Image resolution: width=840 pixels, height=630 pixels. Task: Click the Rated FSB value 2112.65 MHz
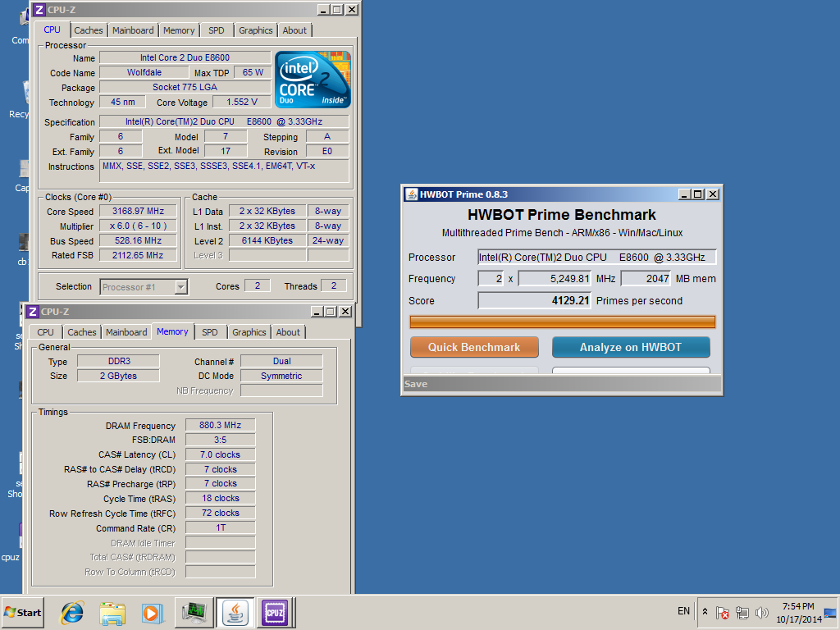click(x=138, y=256)
